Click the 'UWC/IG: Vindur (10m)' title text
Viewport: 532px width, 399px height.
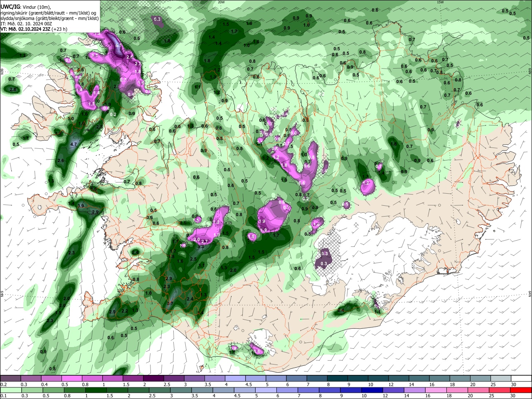pyautogui.click(x=25, y=7)
